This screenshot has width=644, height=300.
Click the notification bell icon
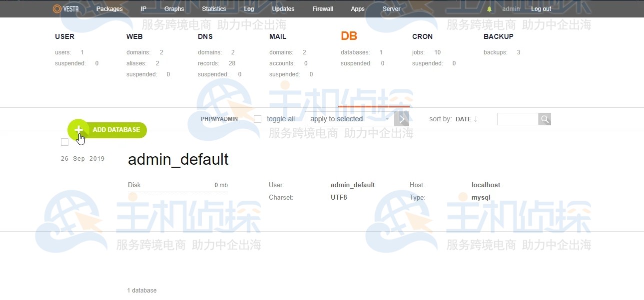488,8
